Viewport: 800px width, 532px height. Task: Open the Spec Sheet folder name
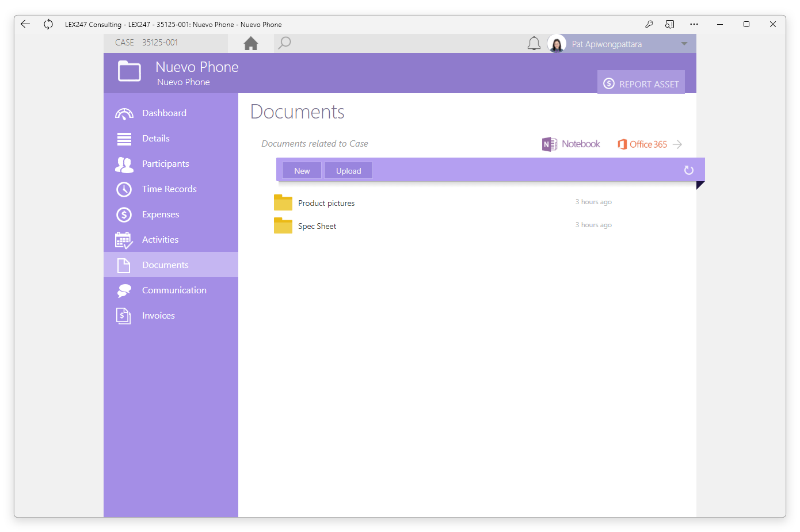(x=317, y=226)
